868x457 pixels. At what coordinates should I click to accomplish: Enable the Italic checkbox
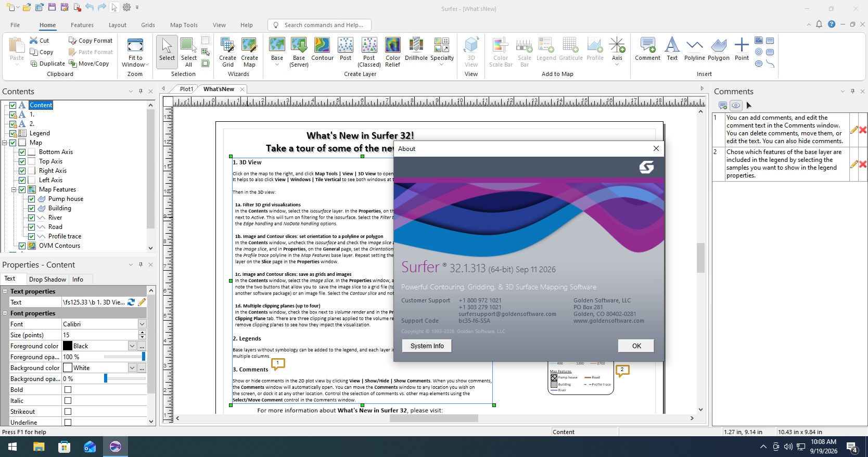pyautogui.click(x=68, y=401)
